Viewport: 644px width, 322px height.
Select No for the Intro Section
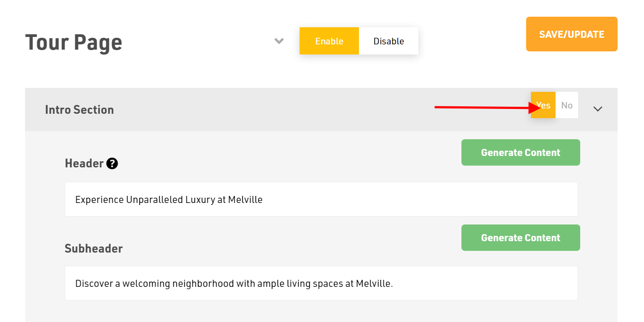click(x=567, y=105)
